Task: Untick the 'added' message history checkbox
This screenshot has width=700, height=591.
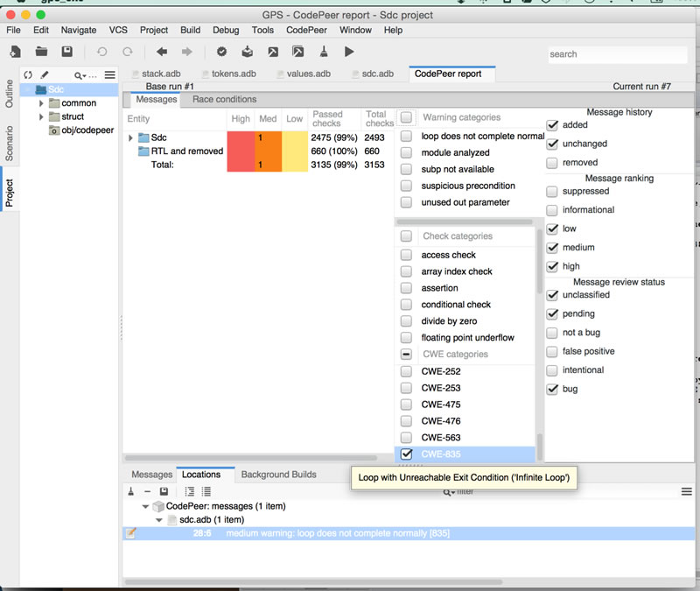Action: pyautogui.click(x=552, y=125)
